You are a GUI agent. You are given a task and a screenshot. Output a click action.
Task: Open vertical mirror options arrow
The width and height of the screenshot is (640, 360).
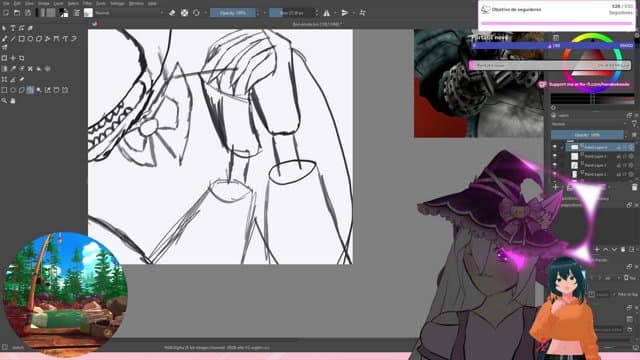click(x=353, y=13)
